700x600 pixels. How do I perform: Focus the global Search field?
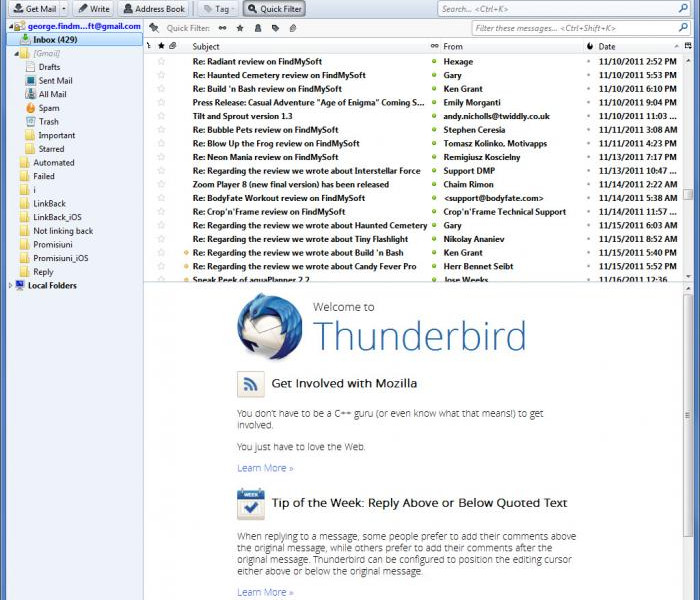[x=563, y=8]
